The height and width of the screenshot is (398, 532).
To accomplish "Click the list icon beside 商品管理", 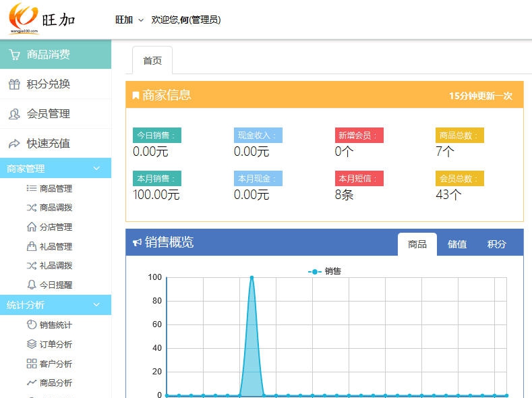I will point(31,188).
